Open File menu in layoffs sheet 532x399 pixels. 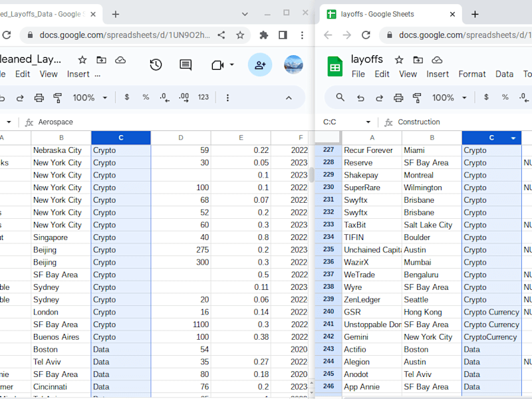click(x=358, y=74)
